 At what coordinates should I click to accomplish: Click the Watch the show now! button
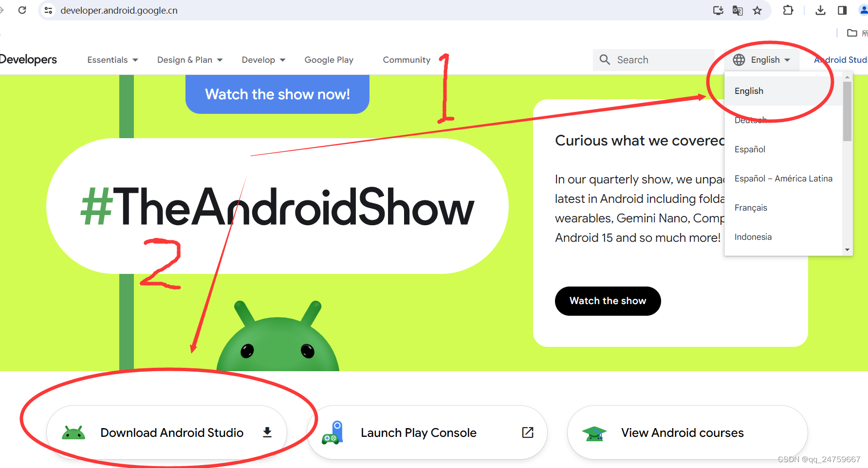[277, 94]
